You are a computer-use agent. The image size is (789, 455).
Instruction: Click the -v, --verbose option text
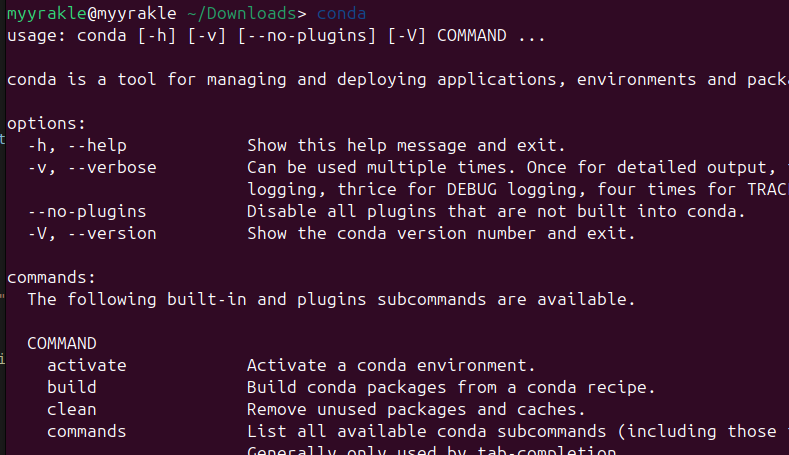point(92,167)
